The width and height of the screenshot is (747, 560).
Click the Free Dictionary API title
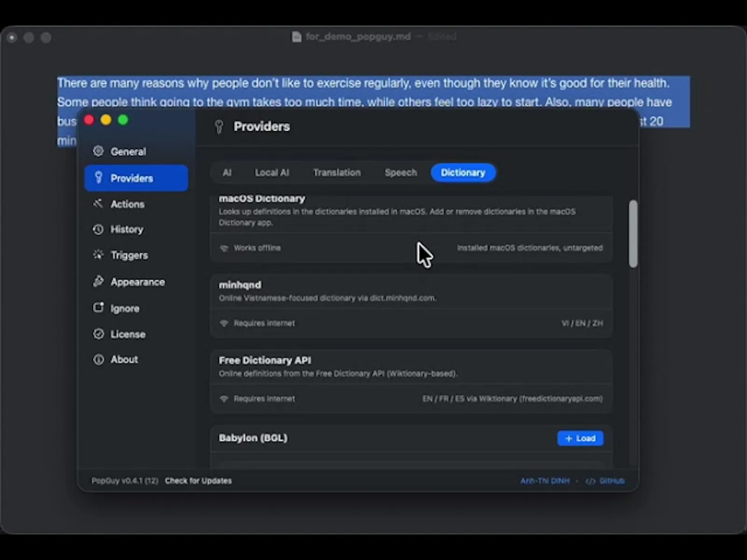(x=265, y=360)
